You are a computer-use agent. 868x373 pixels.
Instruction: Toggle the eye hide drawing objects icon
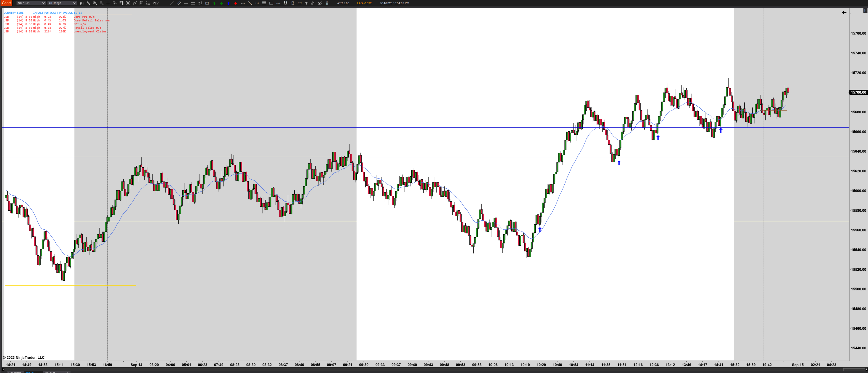point(320,3)
